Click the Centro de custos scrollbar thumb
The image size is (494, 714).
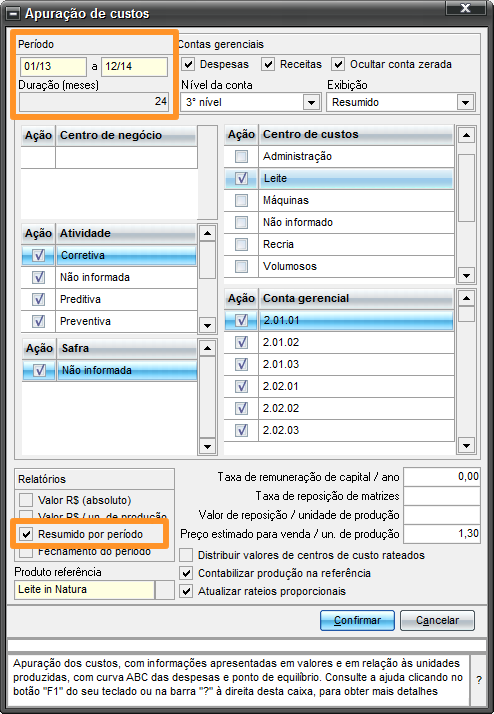point(466,188)
